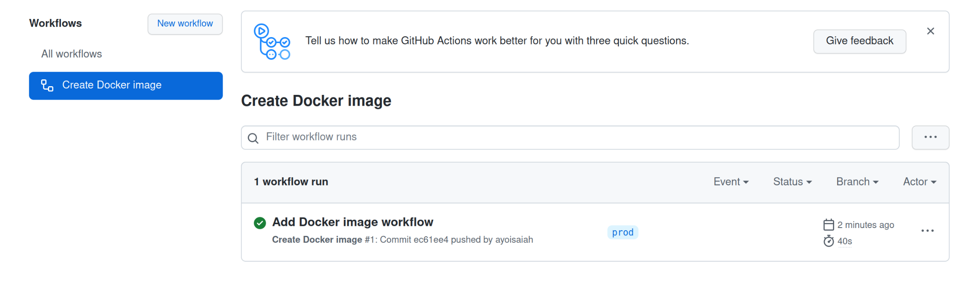
Task: Open the workflow run's three-dots options menu
Action: (927, 231)
